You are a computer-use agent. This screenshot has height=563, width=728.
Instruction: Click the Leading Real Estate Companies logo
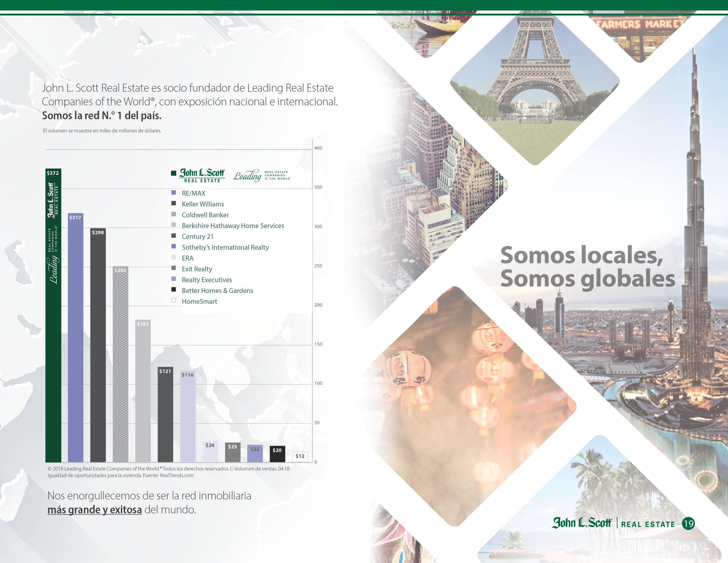click(x=262, y=176)
